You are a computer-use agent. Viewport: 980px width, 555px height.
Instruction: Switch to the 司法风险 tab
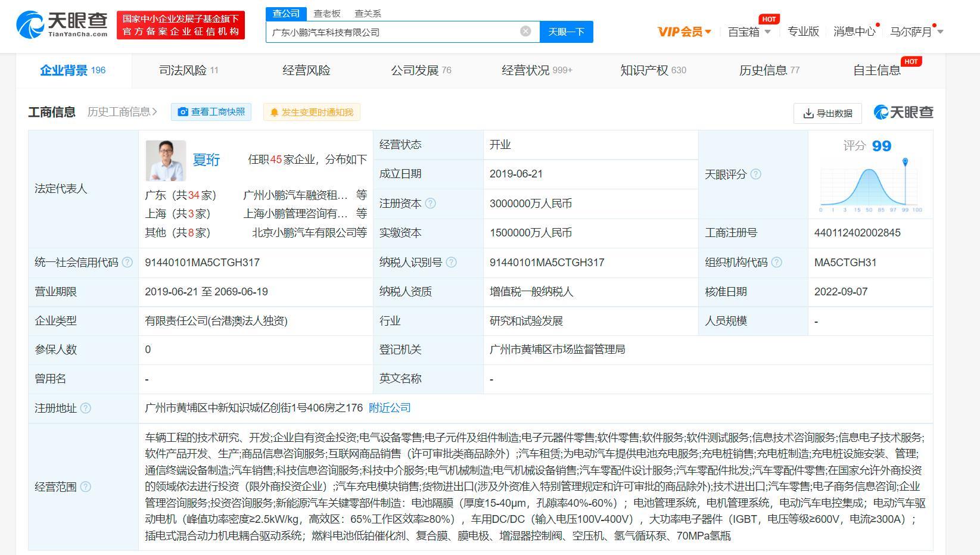pos(188,70)
